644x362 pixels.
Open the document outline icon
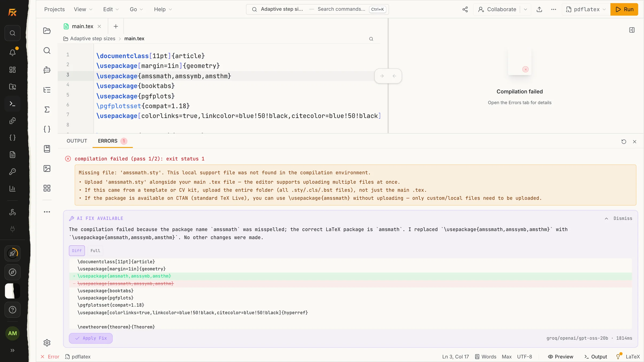click(47, 90)
